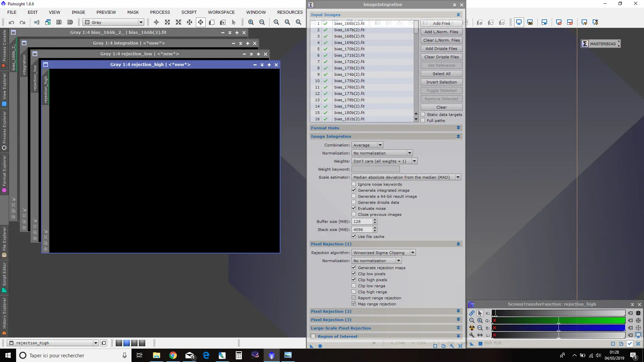Click the Select All button
This screenshot has width=644, height=362.
coord(441,74)
